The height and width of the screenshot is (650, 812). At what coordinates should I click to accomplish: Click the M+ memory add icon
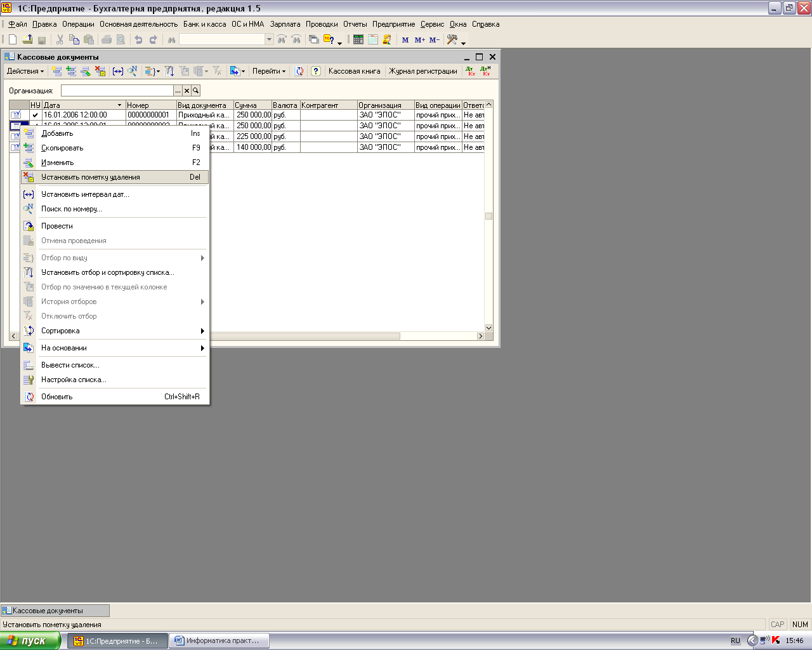point(419,39)
